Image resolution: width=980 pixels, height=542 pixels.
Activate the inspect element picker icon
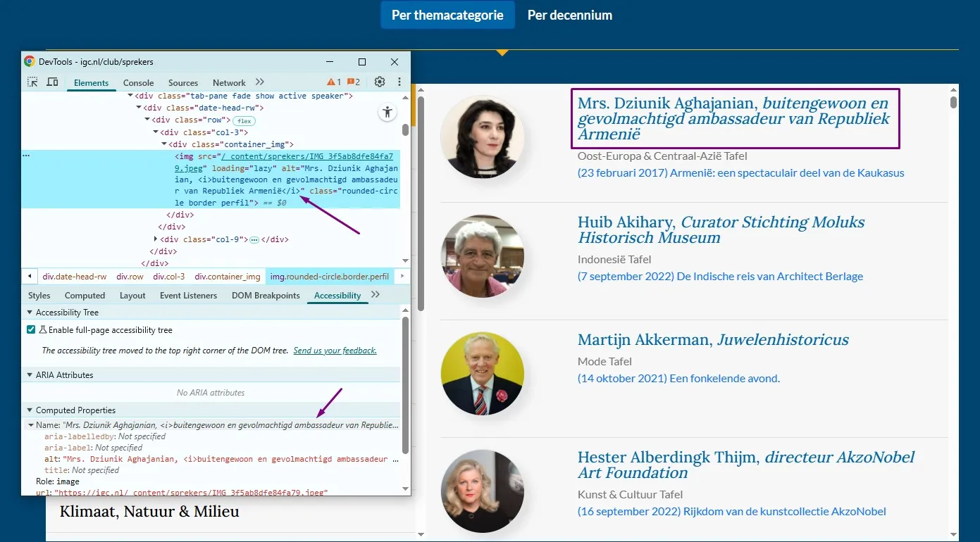coord(32,82)
